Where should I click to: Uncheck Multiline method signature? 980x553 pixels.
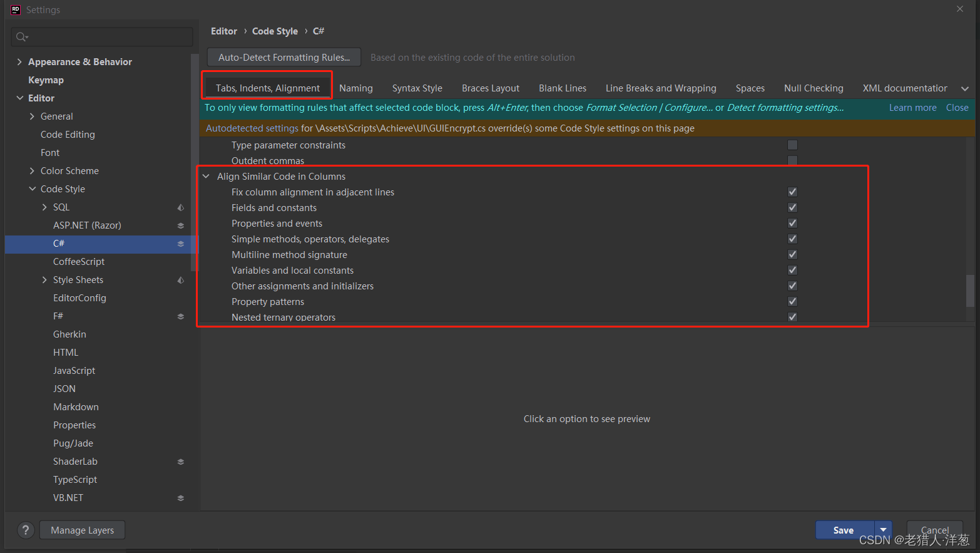tap(792, 254)
